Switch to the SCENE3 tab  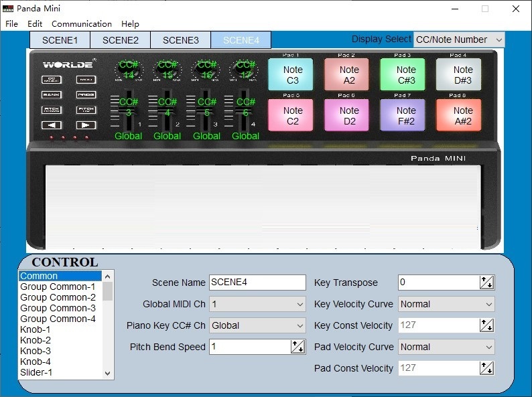(x=180, y=40)
